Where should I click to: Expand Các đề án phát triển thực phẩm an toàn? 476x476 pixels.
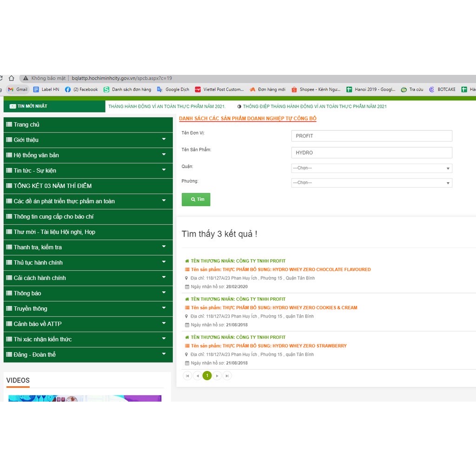88,201
